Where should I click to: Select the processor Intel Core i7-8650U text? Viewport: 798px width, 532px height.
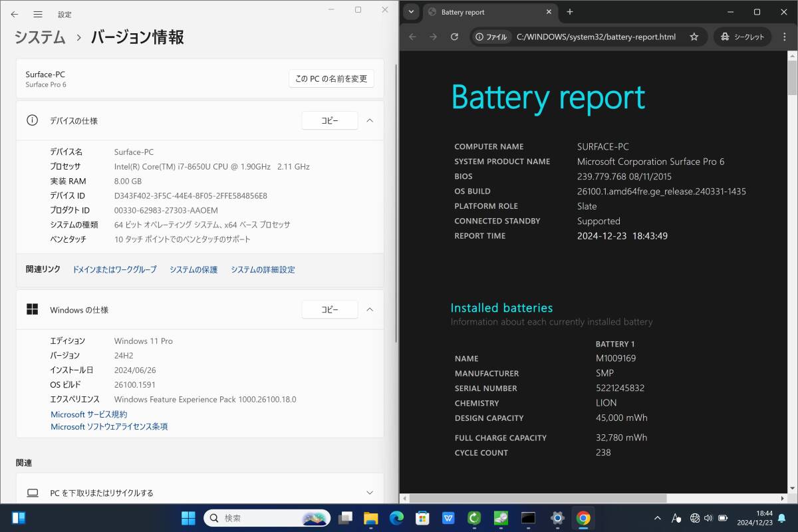coord(211,166)
